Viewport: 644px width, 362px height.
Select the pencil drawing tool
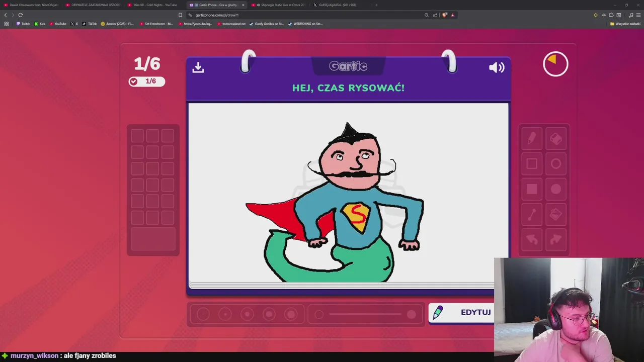[532, 139]
